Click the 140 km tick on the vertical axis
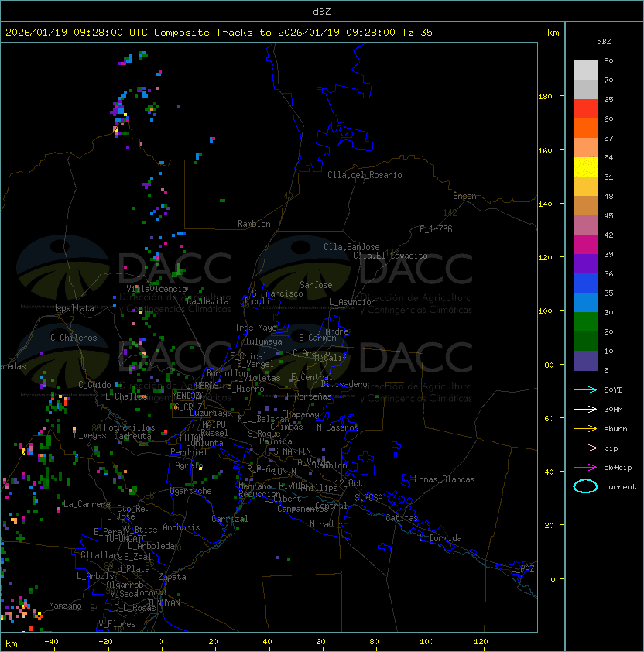 click(545, 204)
